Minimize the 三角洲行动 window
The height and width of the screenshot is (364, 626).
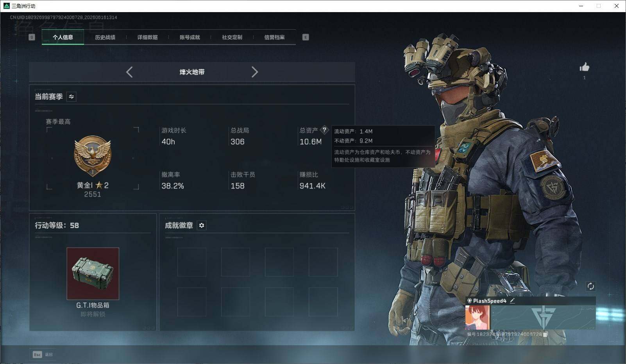[x=581, y=6]
